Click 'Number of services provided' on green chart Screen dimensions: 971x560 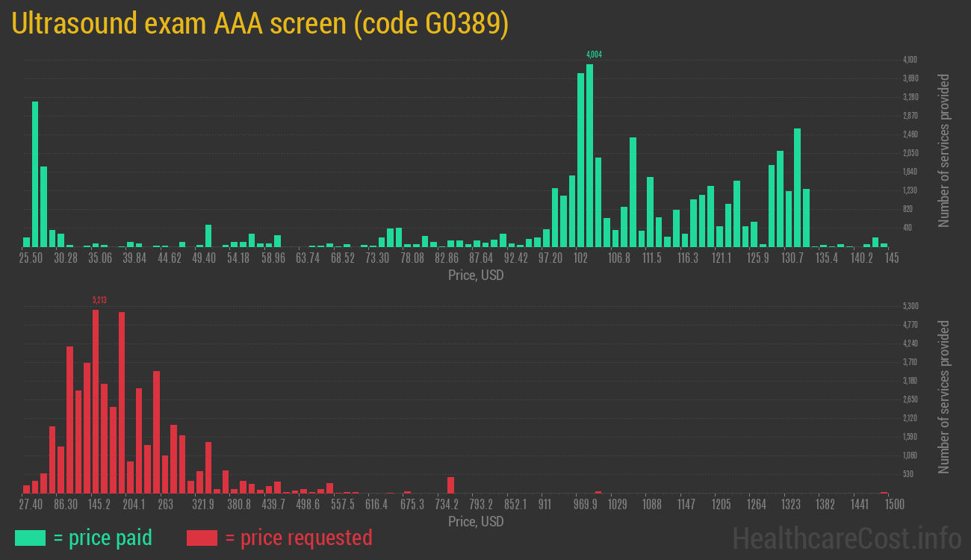944,153
